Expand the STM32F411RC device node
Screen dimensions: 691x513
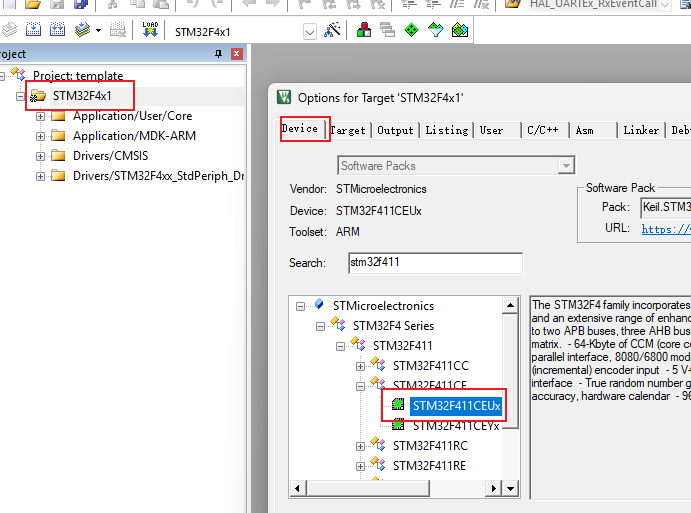click(x=360, y=446)
